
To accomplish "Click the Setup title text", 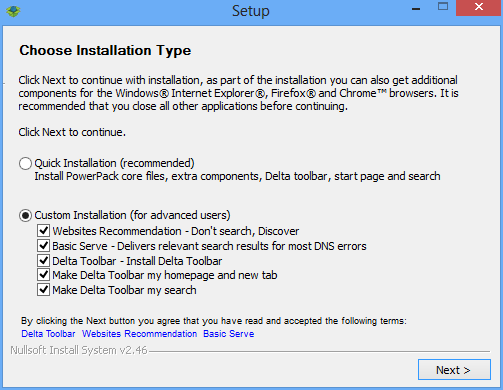I will [x=251, y=11].
